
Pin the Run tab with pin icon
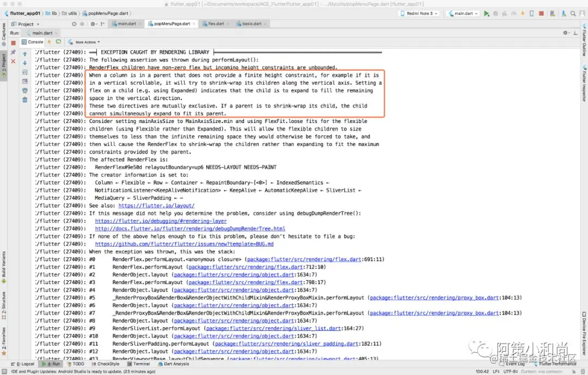tap(13, 52)
